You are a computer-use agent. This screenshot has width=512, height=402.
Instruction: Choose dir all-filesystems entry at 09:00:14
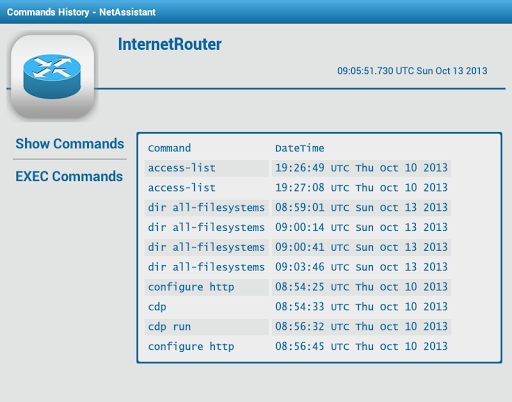coord(298,227)
